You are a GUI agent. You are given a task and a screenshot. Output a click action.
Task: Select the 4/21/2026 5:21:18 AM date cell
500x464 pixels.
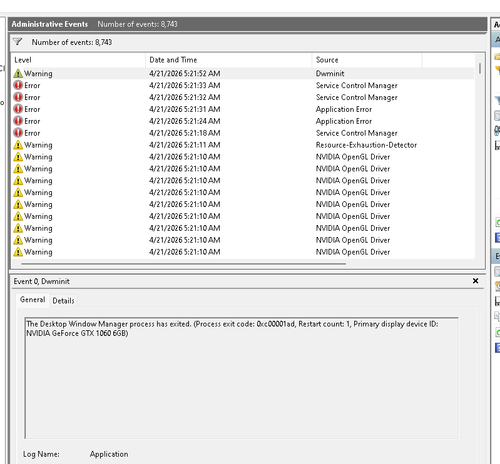[x=185, y=133]
